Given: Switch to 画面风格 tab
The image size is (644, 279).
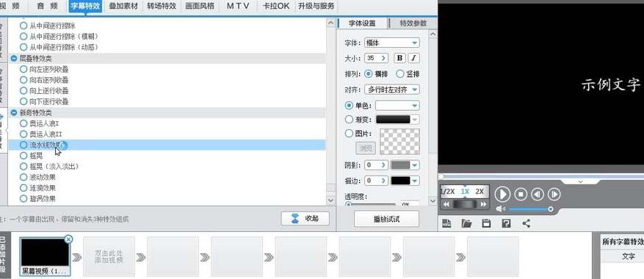Looking at the screenshot, I should pos(200,6).
